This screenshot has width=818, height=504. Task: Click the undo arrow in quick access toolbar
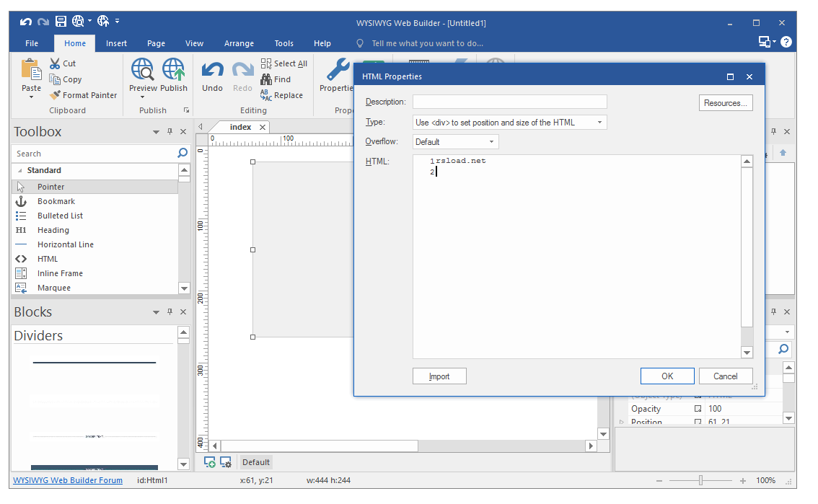click(x=25, y=22)
